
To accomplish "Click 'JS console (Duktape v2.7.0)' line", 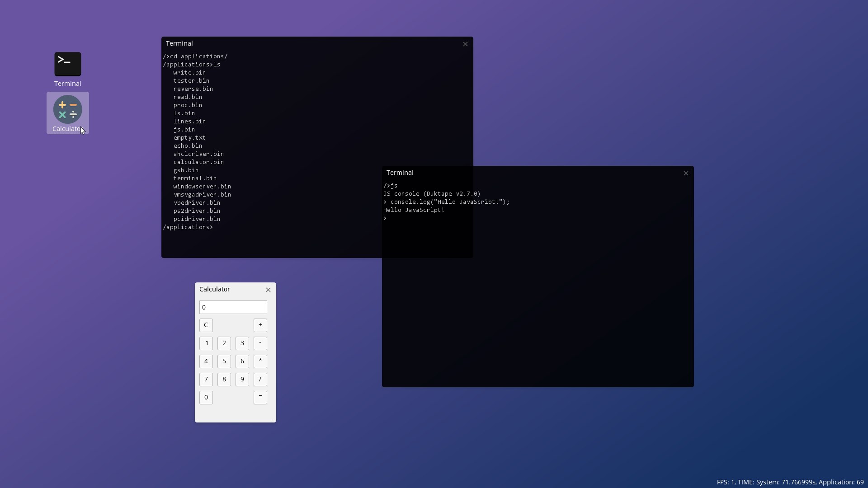I will (432, 194).
